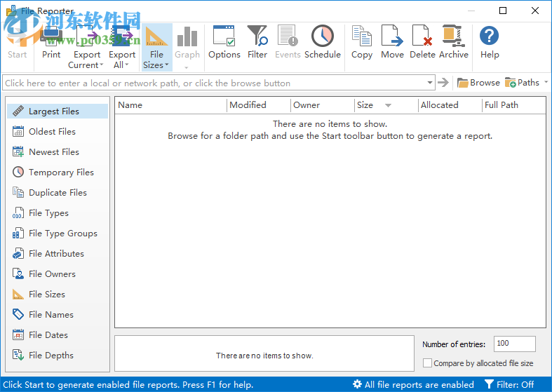
Task: Open the Options dialog icon
Action: [224, 36]
